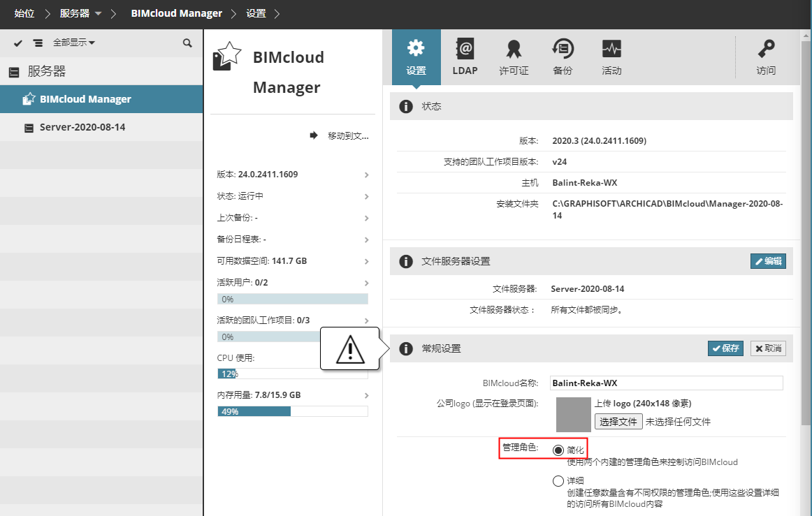Click info icon beside 常规设置
The height and width of the screenshot is (516, 812).
coord(406,349)
